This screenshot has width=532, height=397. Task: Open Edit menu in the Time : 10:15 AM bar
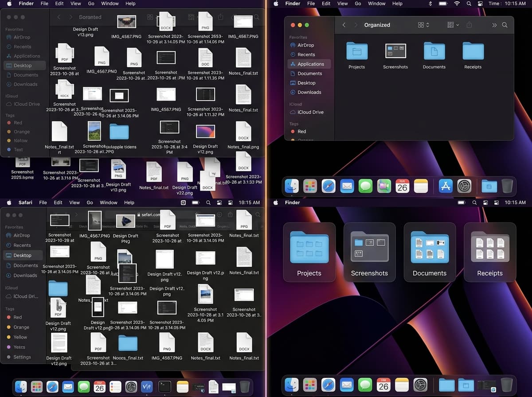(x=326, y=4)
